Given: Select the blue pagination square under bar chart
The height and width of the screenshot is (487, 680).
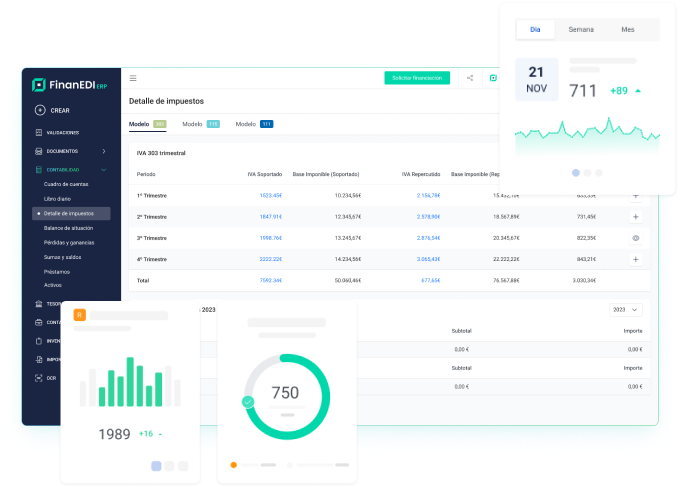Looking at the screenshot, I should click(x=156, y=466).
